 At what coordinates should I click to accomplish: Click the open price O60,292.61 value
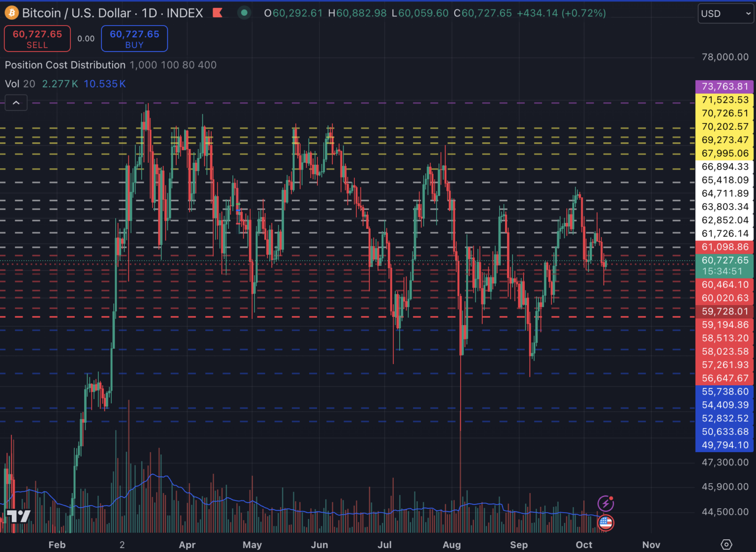(x=293, y=13)
